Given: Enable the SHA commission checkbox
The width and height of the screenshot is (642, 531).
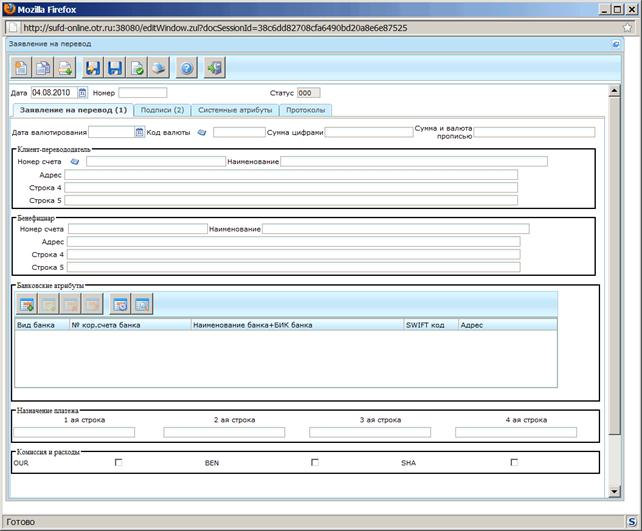Looking at the screenshot, I should pos(514,462).
